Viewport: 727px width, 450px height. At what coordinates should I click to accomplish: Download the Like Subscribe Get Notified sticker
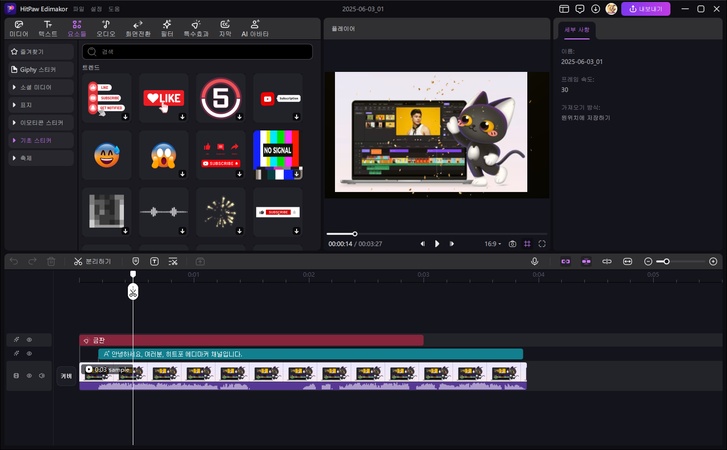pyautogui.click(x=125, y=117)
